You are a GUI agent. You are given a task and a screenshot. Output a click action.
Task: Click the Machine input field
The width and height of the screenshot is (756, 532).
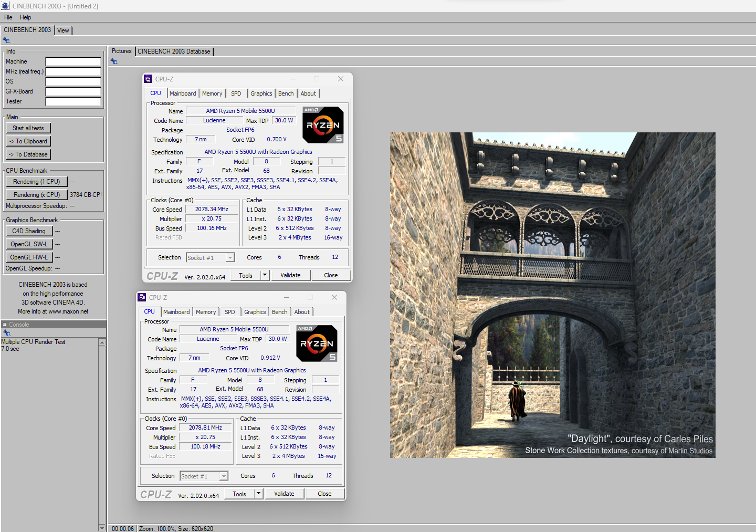(73, 61)
